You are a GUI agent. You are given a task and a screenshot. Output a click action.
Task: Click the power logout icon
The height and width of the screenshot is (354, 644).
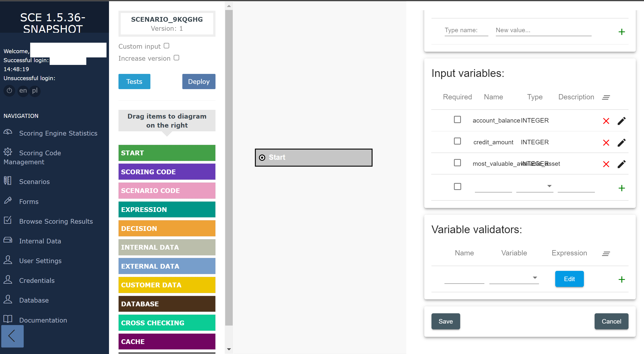click(9, 91)
